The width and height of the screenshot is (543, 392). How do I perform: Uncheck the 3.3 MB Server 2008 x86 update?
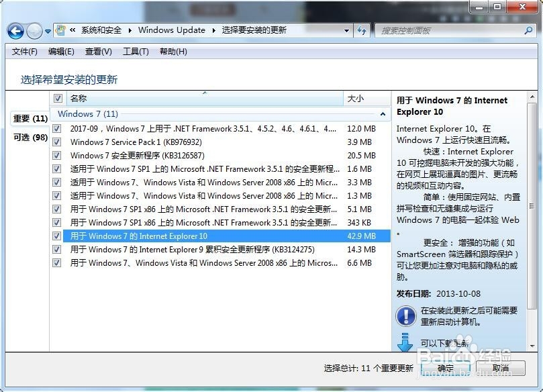(x=57, y=183)
